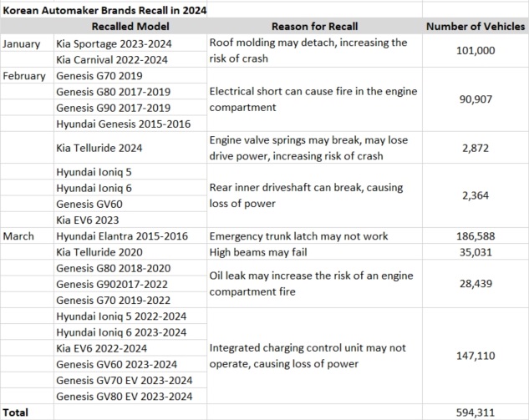
Task: Select the 186,588 vehicles cell
Action: (x=475, y=236)
